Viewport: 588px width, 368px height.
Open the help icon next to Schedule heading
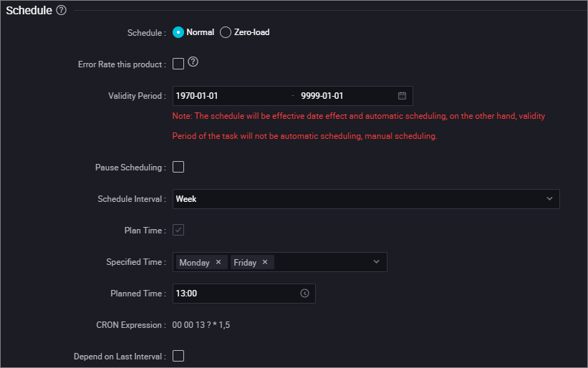(61, 10)
